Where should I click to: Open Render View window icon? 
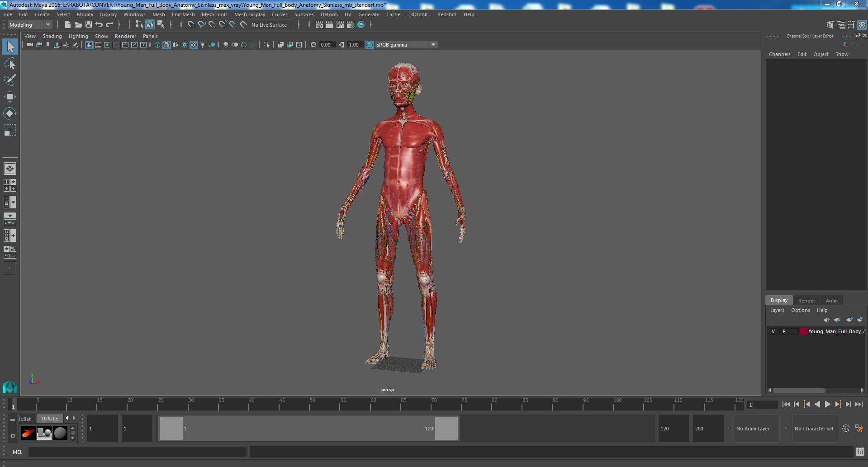coord(319,25)
